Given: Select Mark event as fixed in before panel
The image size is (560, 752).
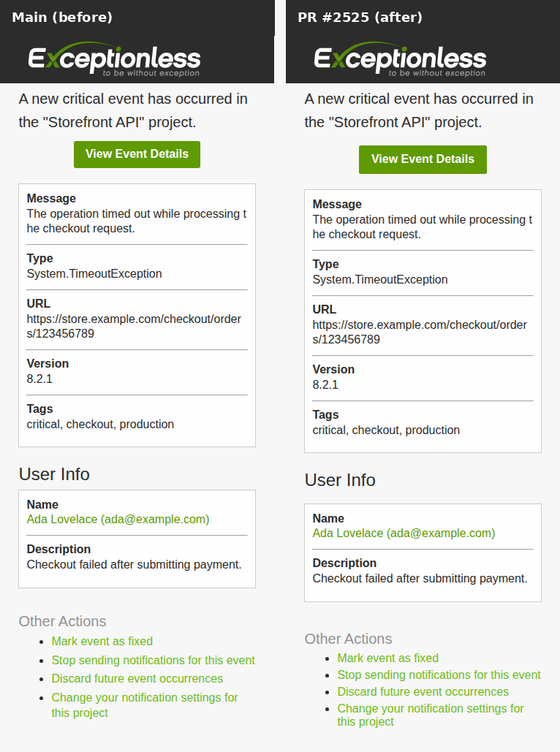Looking at the screenshot, I should click(102, 641).
